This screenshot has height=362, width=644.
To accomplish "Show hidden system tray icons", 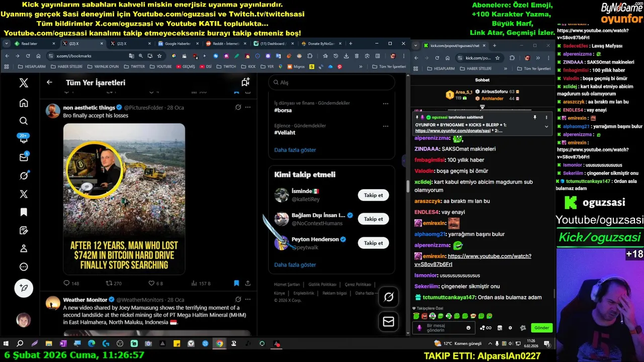I will [489, 344].
